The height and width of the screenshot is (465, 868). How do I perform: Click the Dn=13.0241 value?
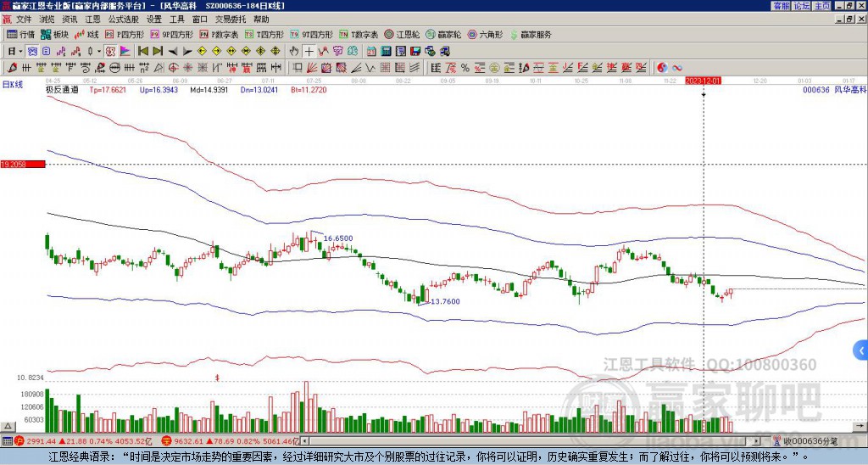259,89
